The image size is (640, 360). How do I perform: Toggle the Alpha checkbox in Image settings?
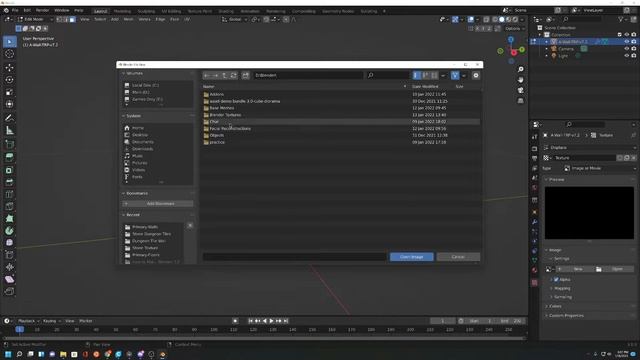[556, 280]
